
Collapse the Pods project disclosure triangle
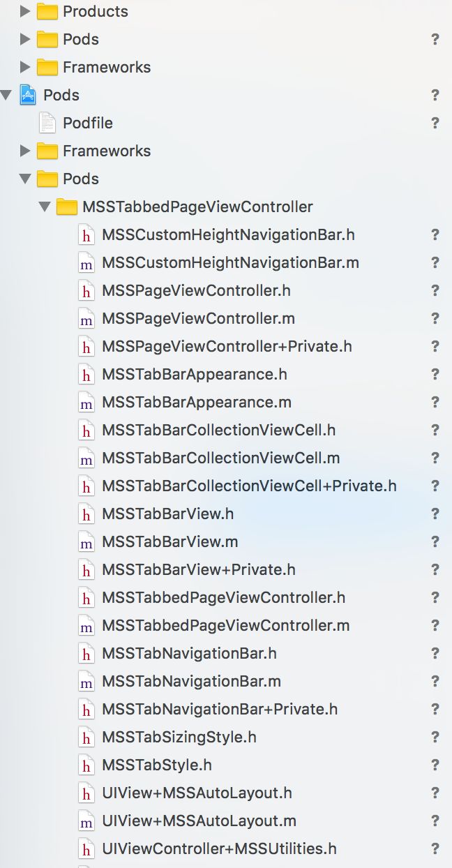click(x=6, y=95)
